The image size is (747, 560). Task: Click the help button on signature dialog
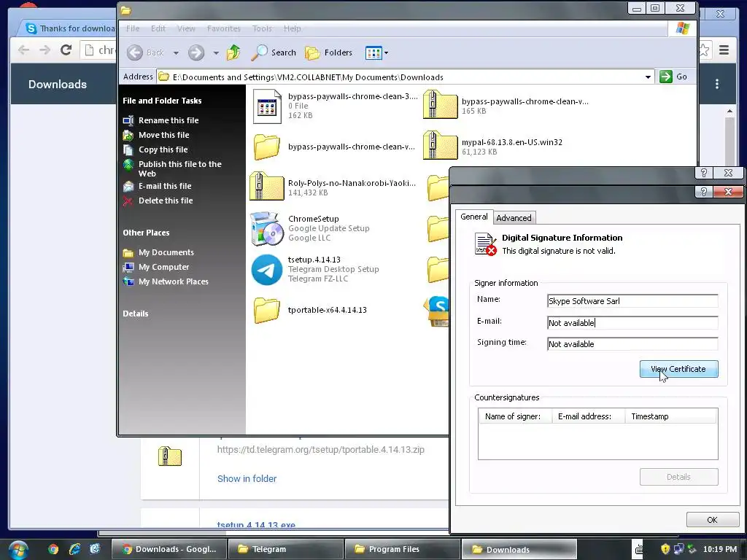coord(703,192)
